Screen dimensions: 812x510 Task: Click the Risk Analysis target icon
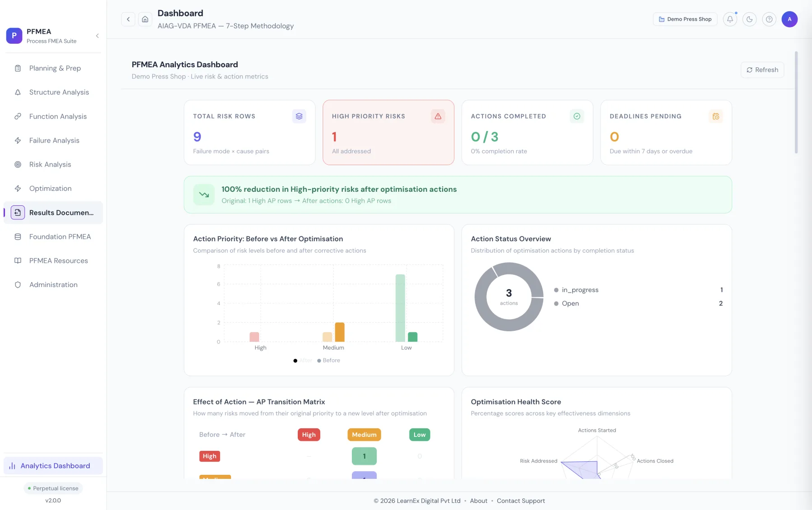coord(18,164)
